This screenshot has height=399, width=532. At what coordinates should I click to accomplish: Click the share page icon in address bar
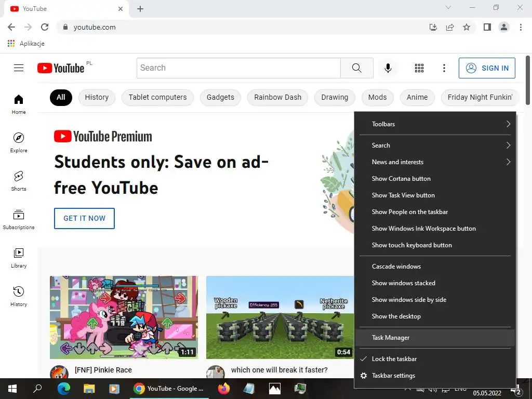click(450, 27)
